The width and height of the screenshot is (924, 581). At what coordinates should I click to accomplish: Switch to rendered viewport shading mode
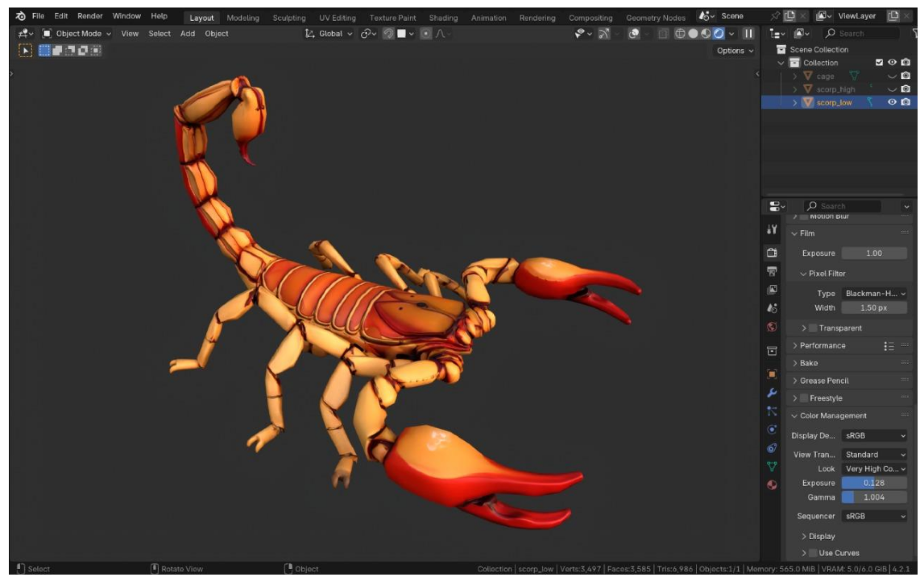(x=718, y=34)
